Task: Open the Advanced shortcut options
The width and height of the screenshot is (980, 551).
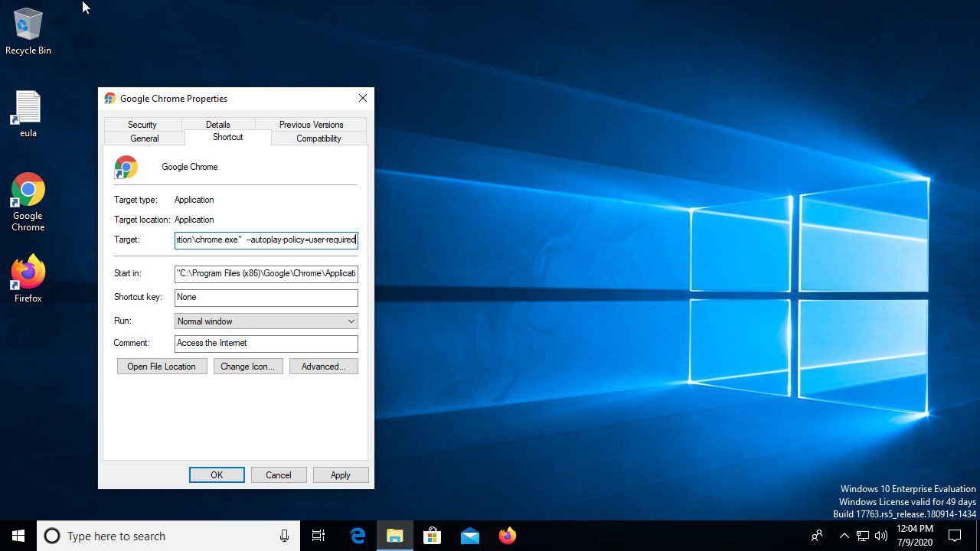Action: pyautogui.click(x=324, y=367)
